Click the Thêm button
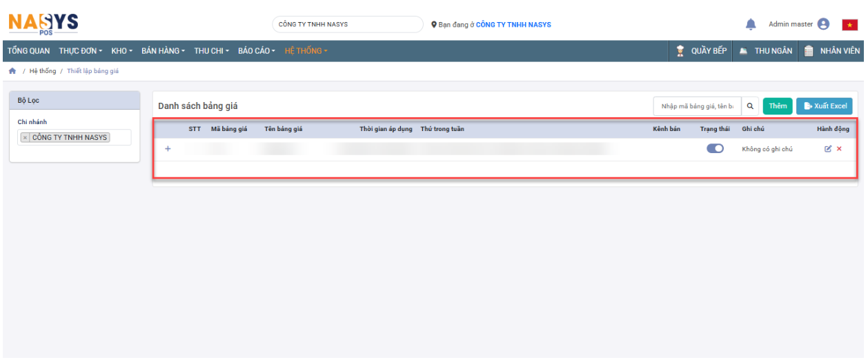The image size is (868, 360). (778, 106)
